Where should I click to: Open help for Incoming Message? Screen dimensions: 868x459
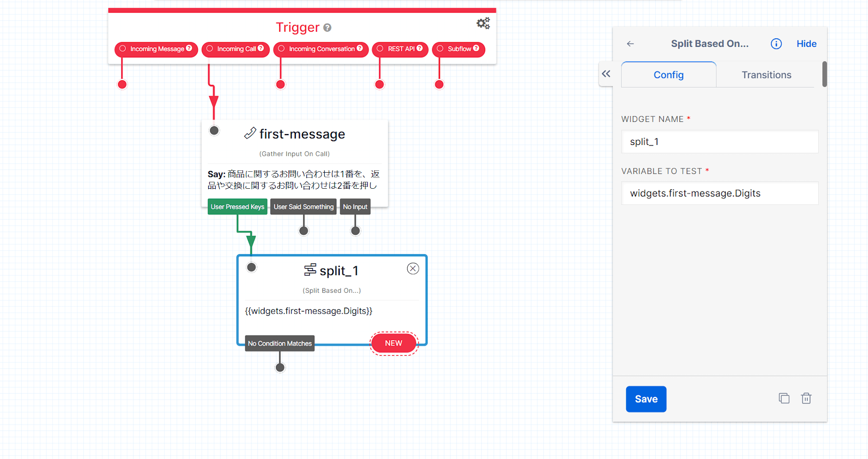[x=189, y=48]
